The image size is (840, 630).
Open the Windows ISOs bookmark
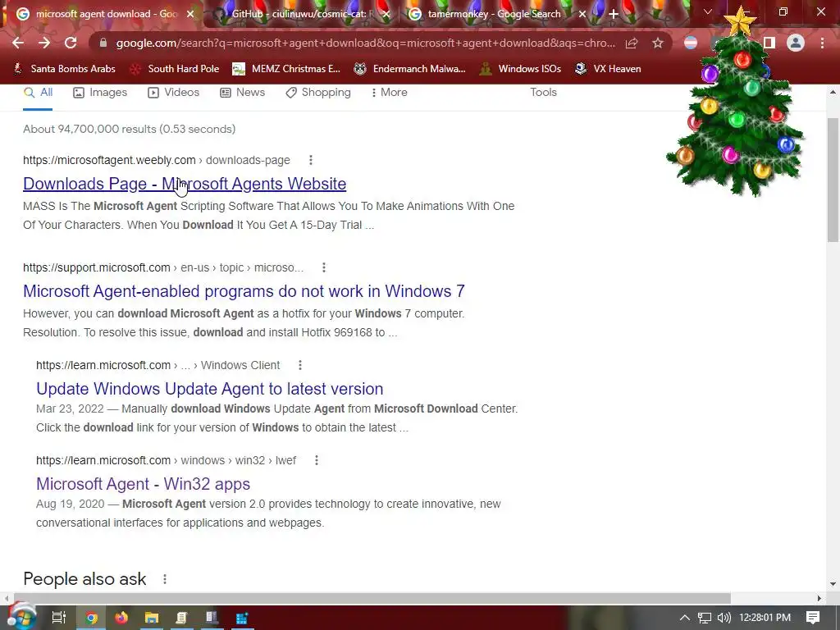click(x=519, y=69)
